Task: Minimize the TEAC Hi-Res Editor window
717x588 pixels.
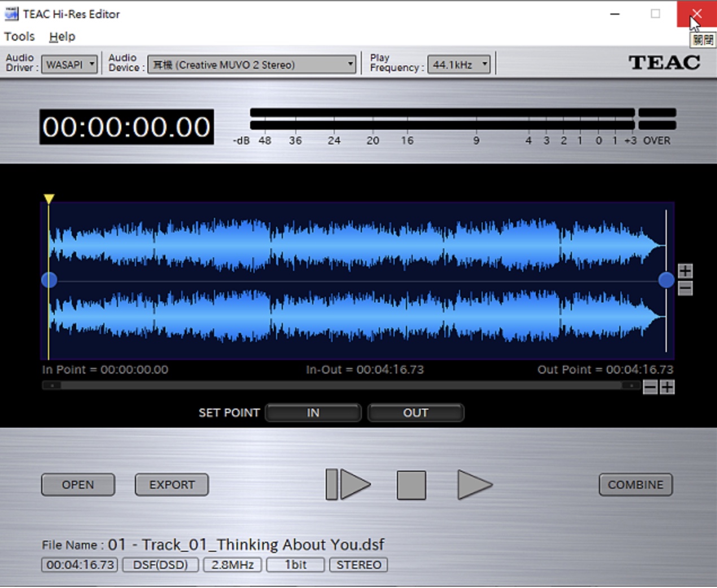Action: (x=615, y=14)
